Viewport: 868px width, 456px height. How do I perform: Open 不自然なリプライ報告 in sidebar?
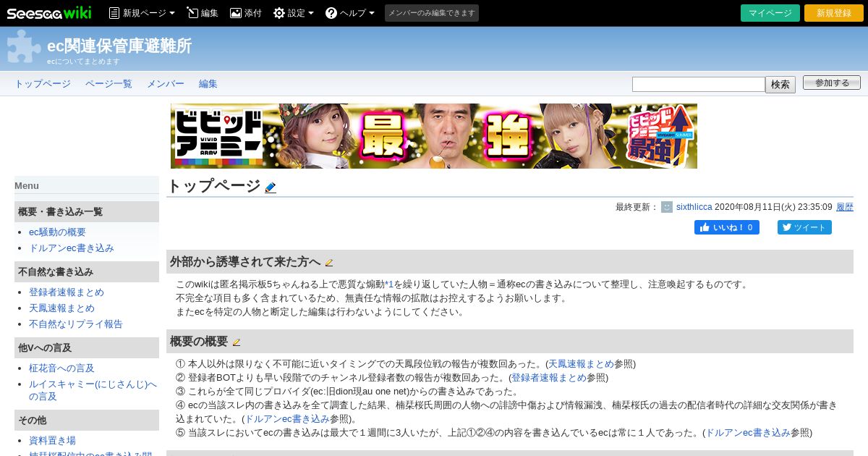tap(76, 324)
